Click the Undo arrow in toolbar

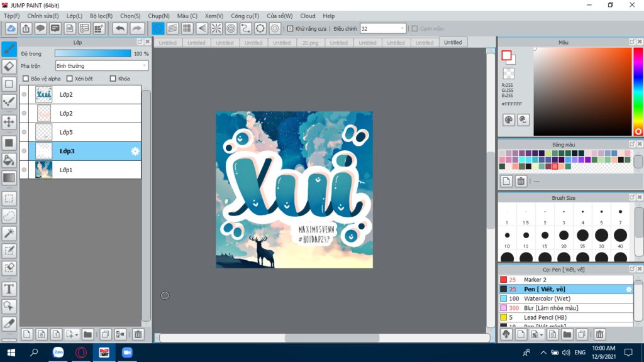coord(120,28)
